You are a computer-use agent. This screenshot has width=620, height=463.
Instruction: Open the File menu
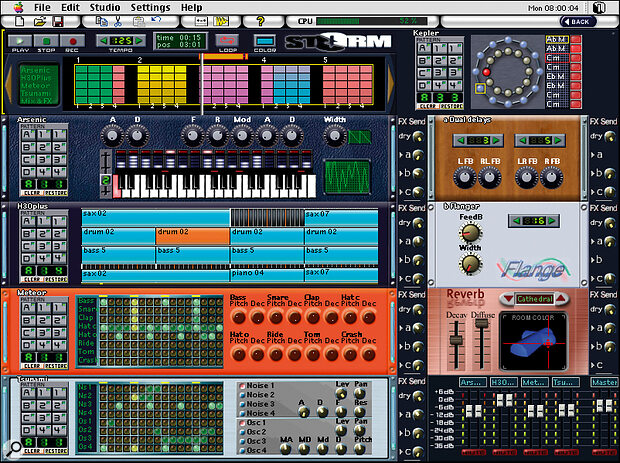coord(42,7)
